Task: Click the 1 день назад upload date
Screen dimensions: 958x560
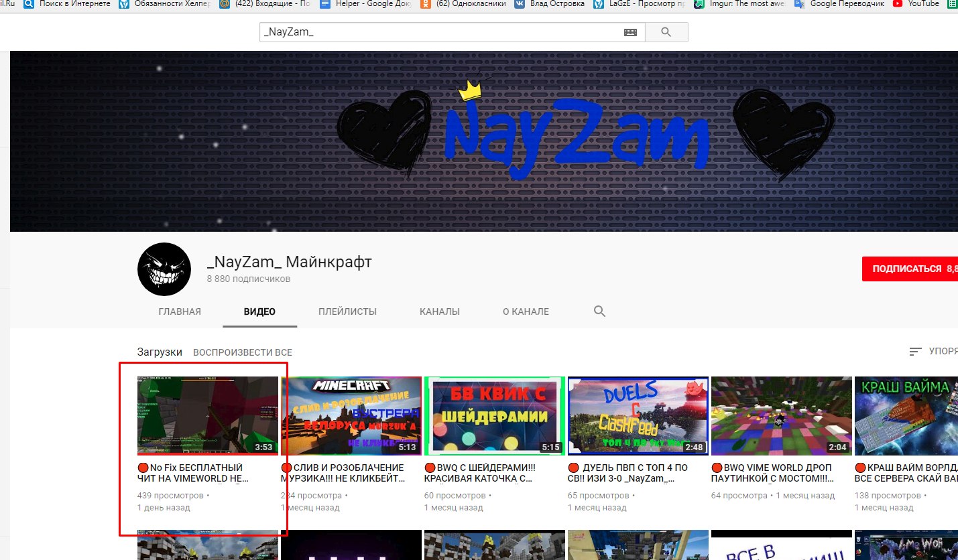Action: 164,508
